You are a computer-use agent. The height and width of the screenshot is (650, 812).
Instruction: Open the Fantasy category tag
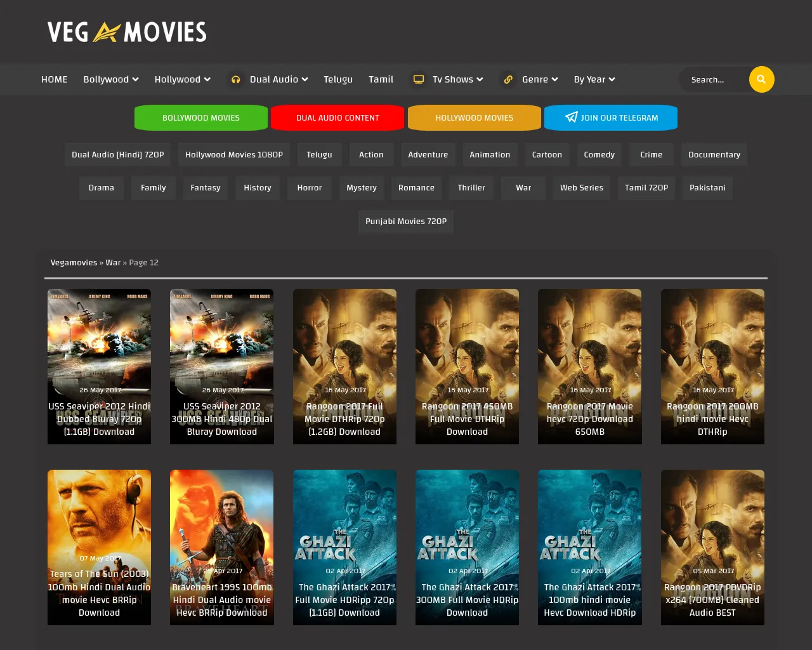(x=206, y=187)
